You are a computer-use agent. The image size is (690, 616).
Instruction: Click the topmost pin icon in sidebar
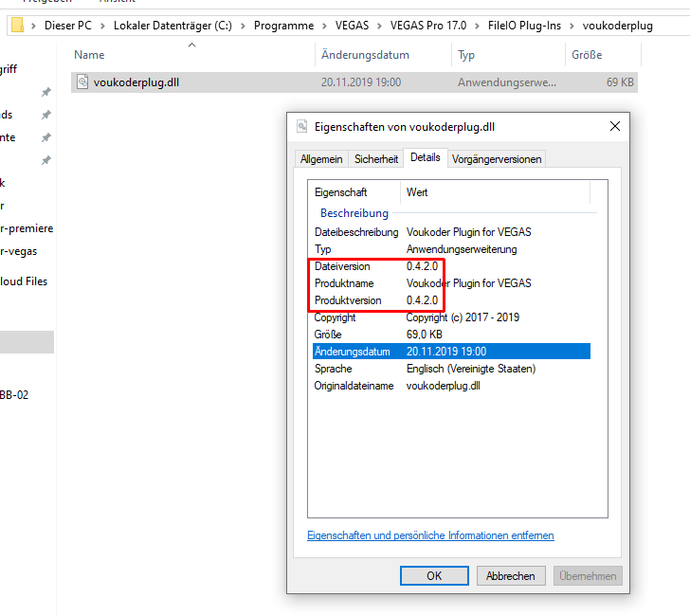tap(45, 92)
